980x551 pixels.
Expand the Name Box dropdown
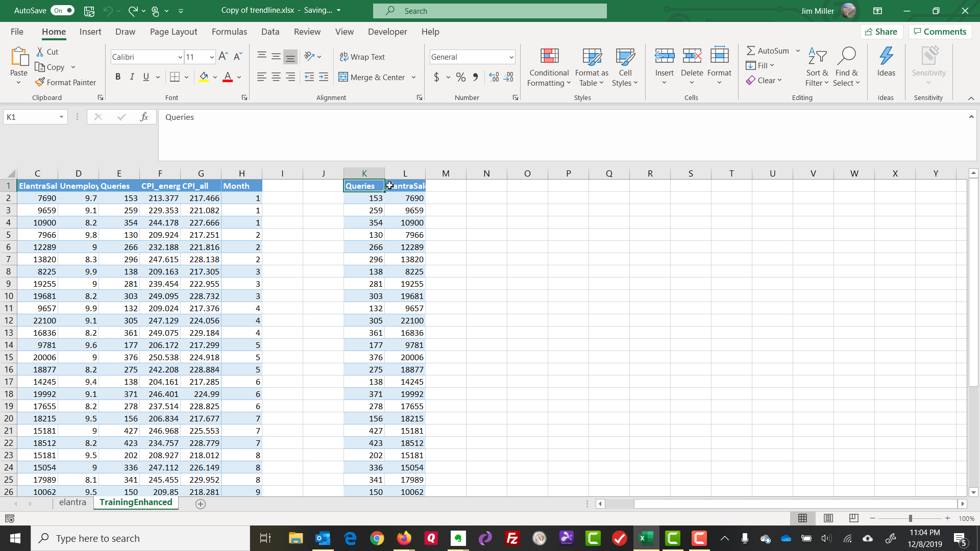(x=61, y=117)
